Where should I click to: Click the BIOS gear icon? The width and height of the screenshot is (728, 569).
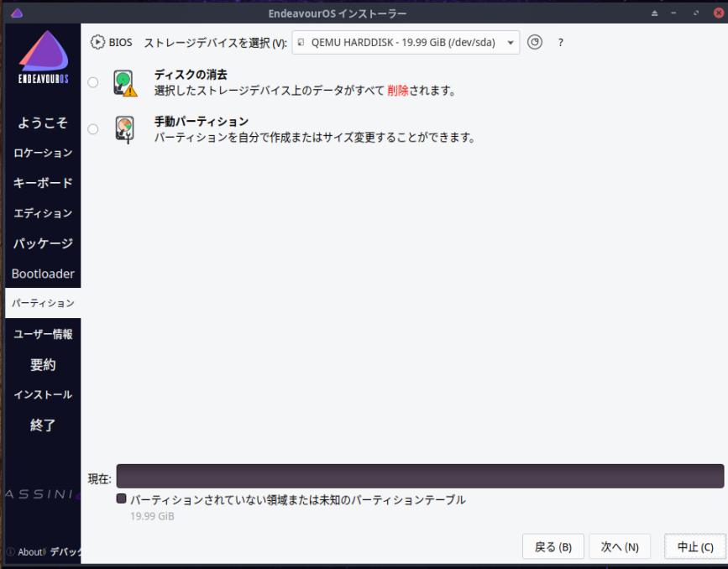(x=97, y=42)
